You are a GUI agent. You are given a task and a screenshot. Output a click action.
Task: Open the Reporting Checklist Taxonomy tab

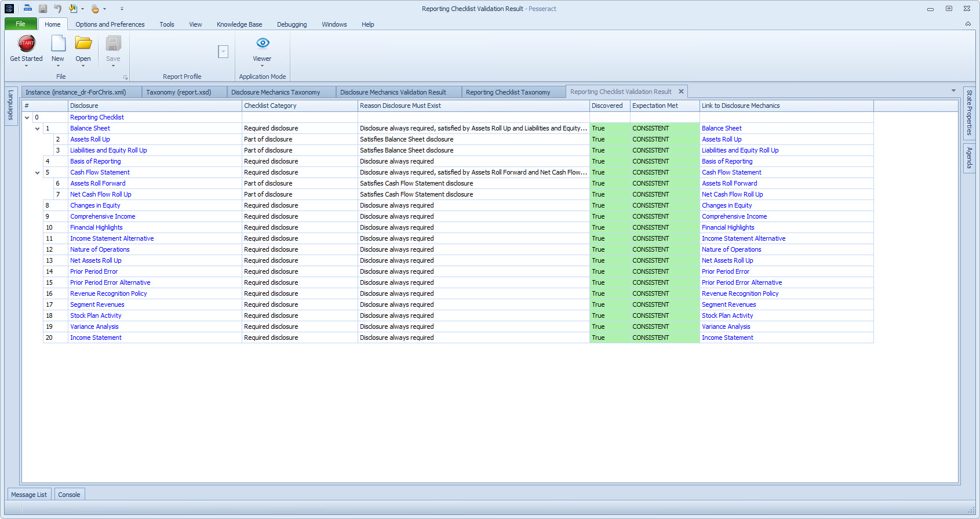coord(514,92)
